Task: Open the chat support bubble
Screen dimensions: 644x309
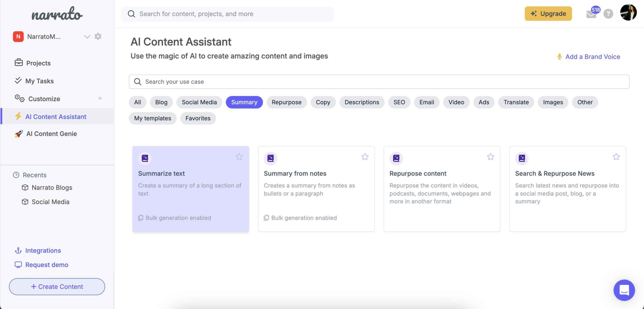Action: coord(624,290)
